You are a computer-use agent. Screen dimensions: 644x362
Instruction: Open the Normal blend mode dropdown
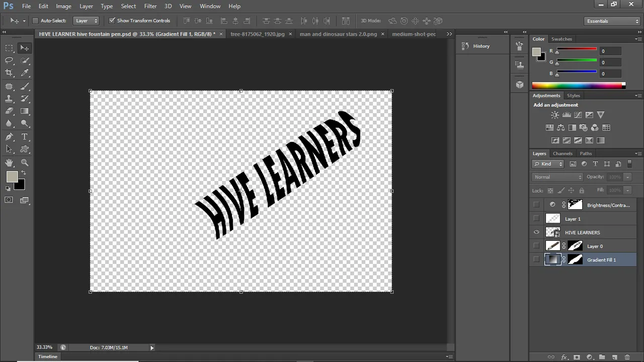pyautogui.click(x=557, y=177)
